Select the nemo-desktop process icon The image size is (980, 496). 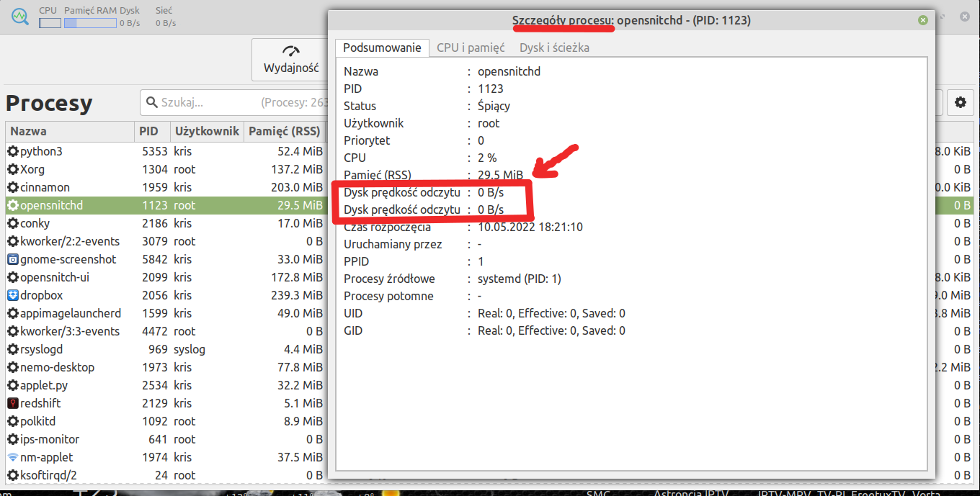tap(13, 367)
